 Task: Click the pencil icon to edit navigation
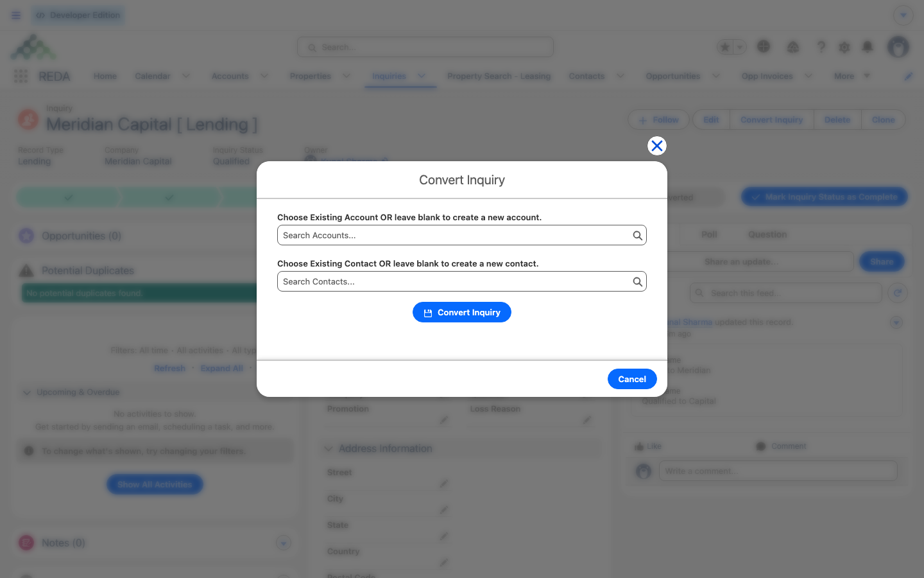(x=909, y=76)
